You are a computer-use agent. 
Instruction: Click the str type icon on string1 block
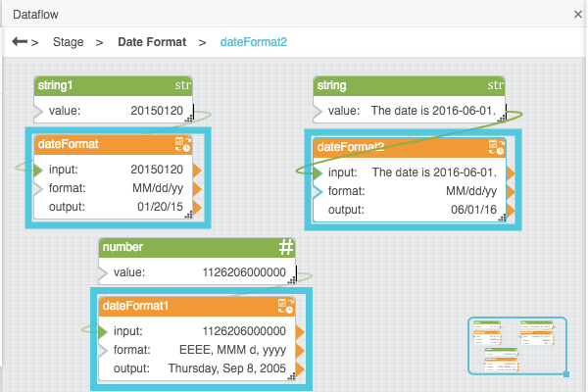coord(183,85)
